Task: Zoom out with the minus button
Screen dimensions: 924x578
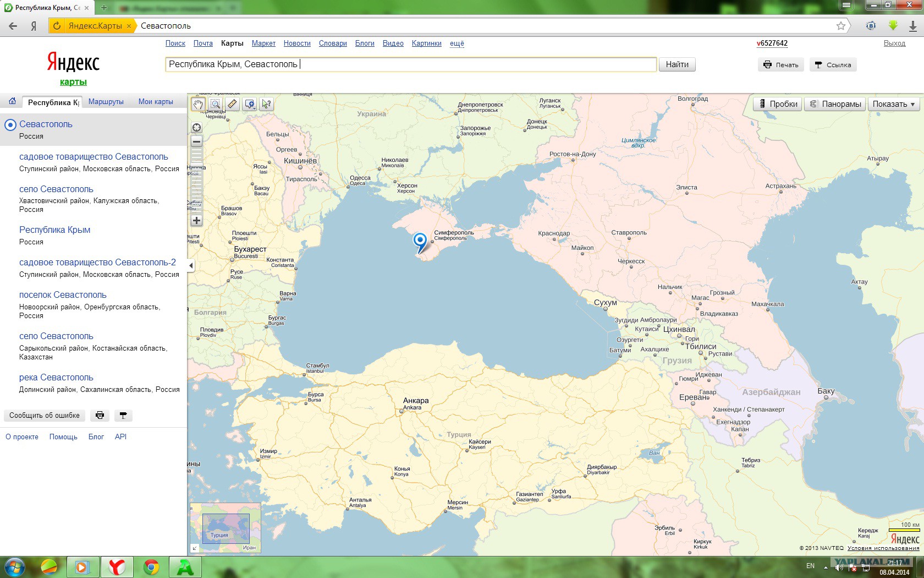Action: tap(196, 141)
